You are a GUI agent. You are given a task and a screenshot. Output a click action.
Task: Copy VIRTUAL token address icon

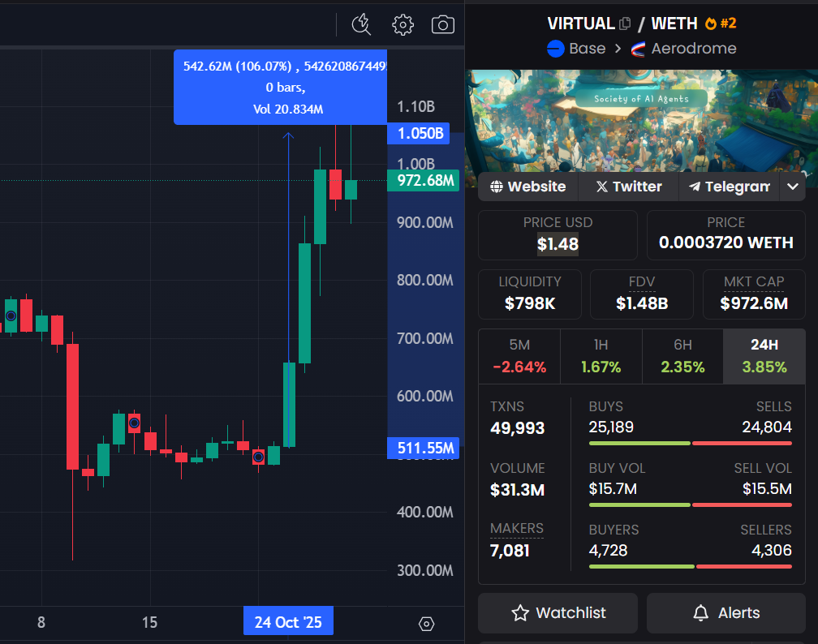625,24
